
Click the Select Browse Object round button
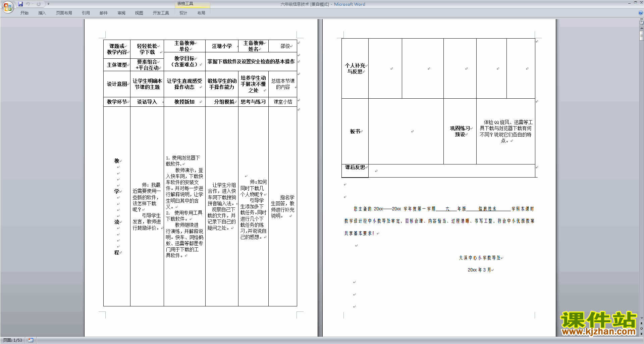point(641,328)
